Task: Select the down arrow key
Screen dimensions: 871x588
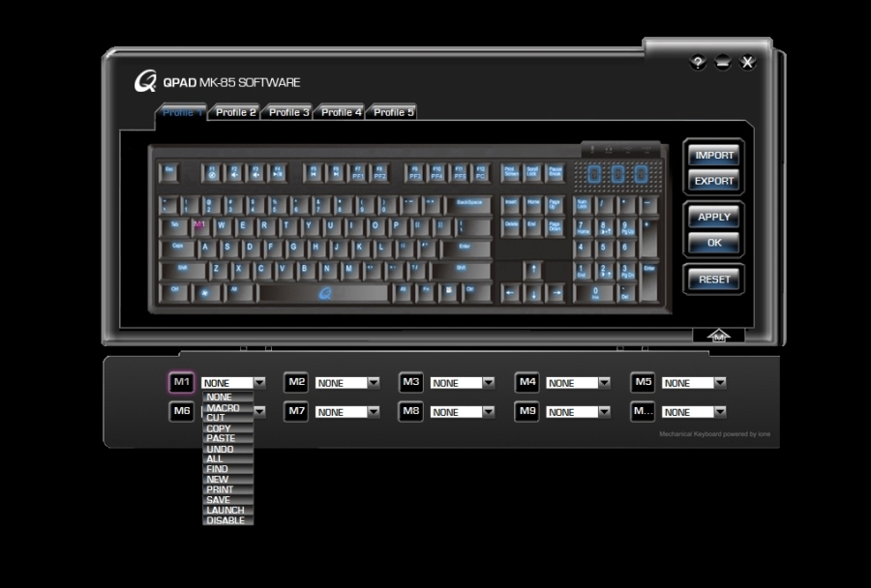Action: click(x=533, y=293)
